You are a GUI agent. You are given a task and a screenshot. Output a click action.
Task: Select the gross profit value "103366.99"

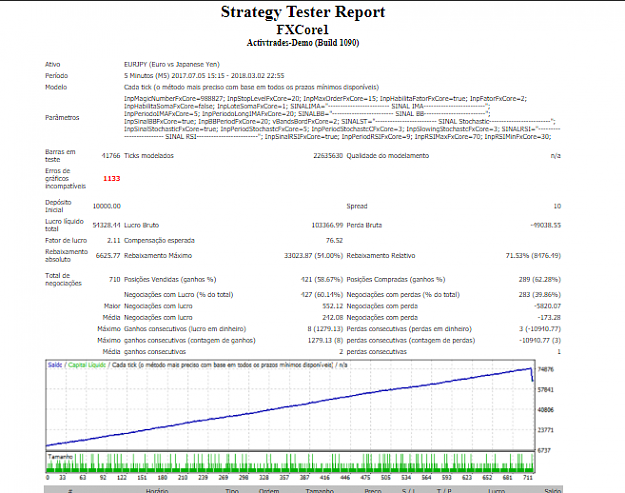click(x=327, y=225)
